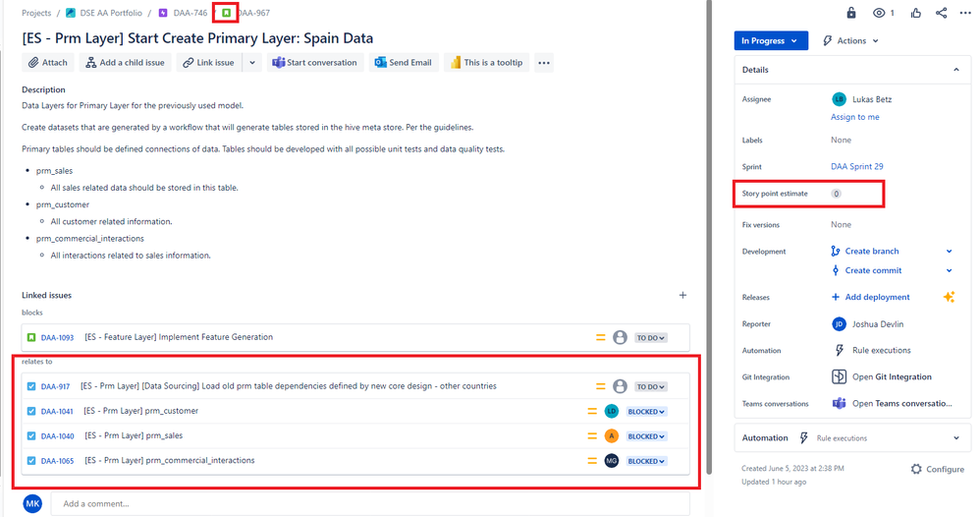This screenshot has width=980, height=517.
Task: Click Rule executions in Details Automation row
Action: 881,351
